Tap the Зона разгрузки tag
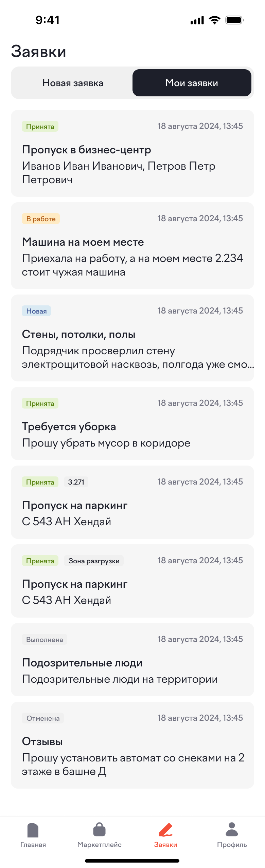 coord(94,561)
